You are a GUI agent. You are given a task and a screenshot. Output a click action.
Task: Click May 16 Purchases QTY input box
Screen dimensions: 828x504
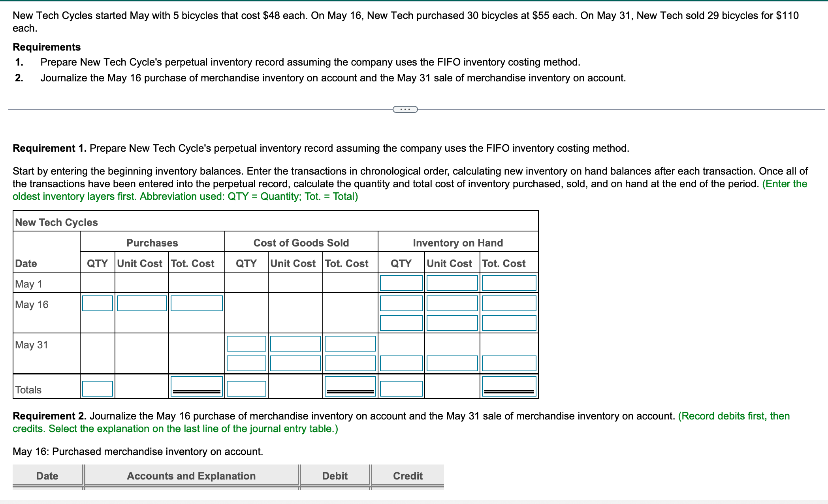[97, 303]
